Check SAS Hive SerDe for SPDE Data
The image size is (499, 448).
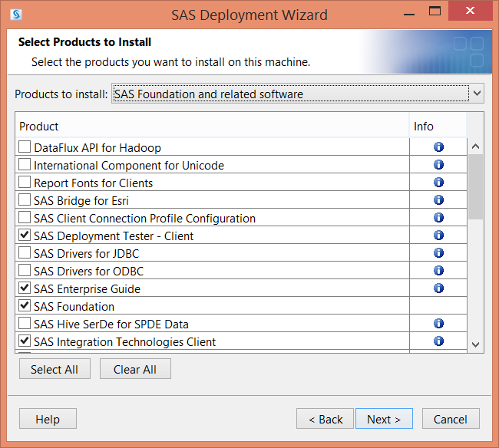[25, 324]
